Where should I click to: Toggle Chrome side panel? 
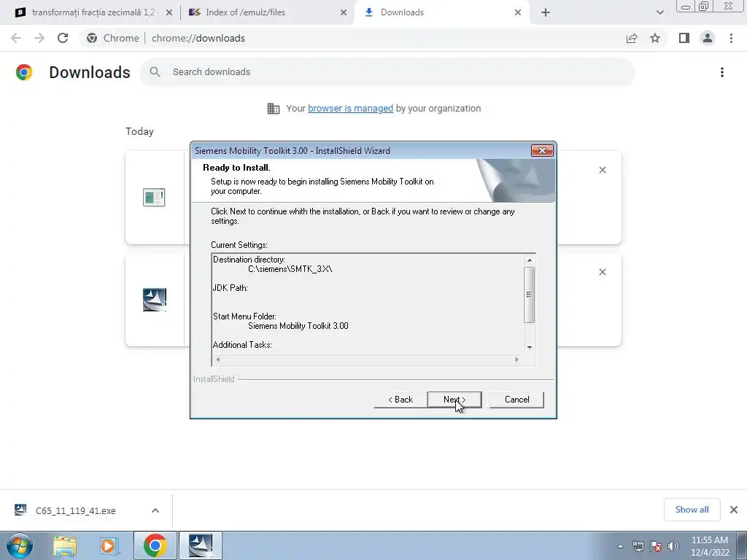pyautogui.click(x=684, y=38)
